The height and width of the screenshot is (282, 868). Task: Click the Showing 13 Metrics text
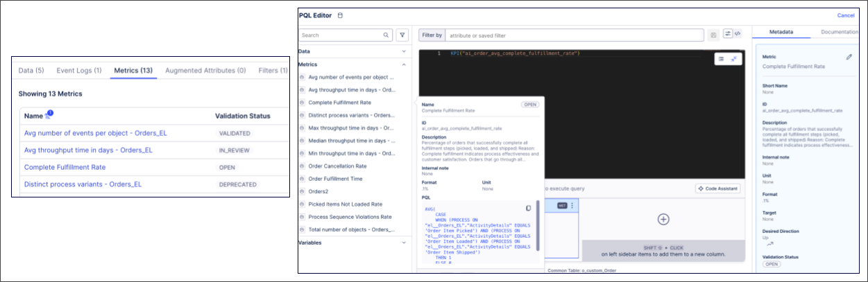(50, 94)
